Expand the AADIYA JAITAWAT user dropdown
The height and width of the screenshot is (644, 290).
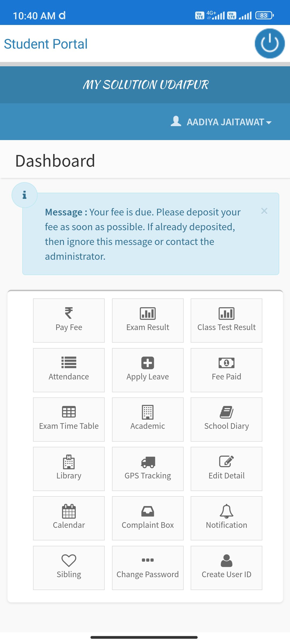tap(221, 122)
